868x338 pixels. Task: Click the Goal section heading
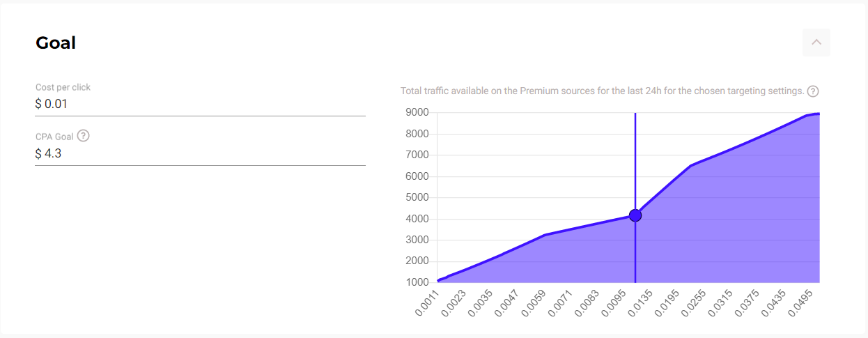coord(56,43)
